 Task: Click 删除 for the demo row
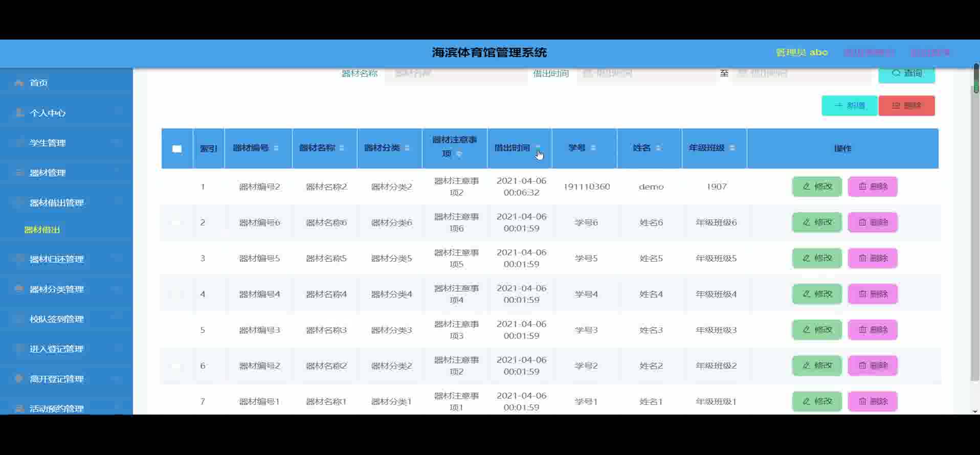point(873,187)
